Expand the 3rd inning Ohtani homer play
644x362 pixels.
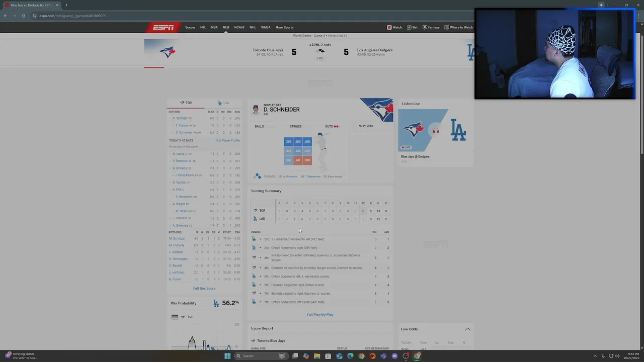click(260, 248)
